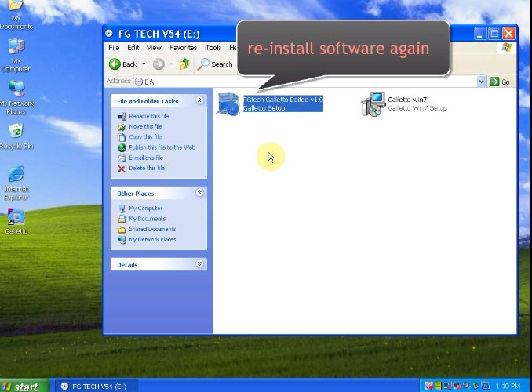The width and height of the screenshot is (532, 392).
Task: Click Delete this file link
Action: click(147, 168)
